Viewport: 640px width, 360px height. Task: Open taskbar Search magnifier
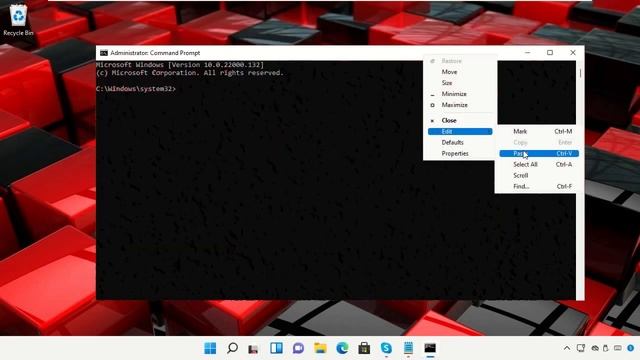point(232,348)
